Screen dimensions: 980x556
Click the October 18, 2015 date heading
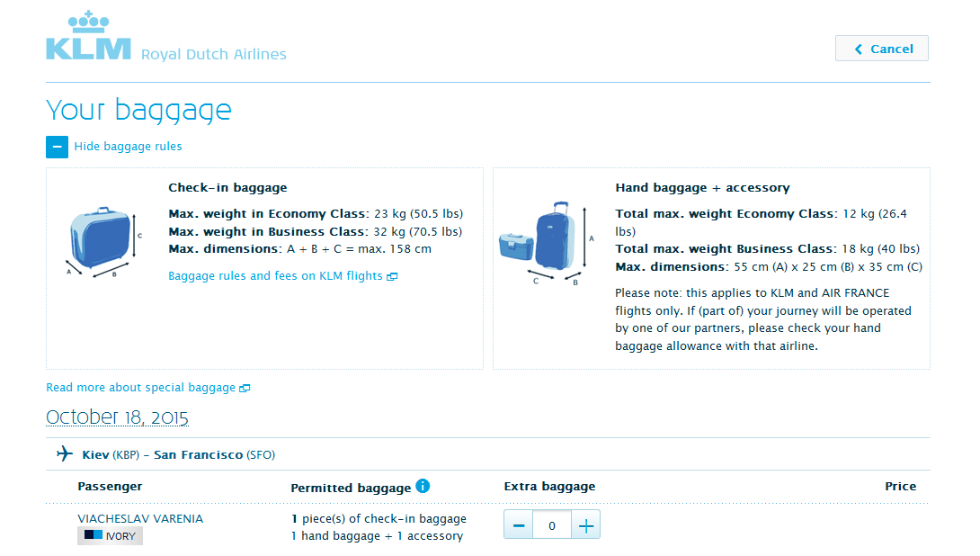(x=118, y=417)
